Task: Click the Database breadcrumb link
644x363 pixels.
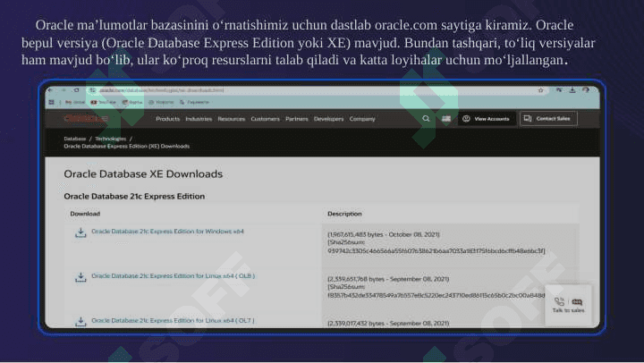Action: (x=75, y=139)
